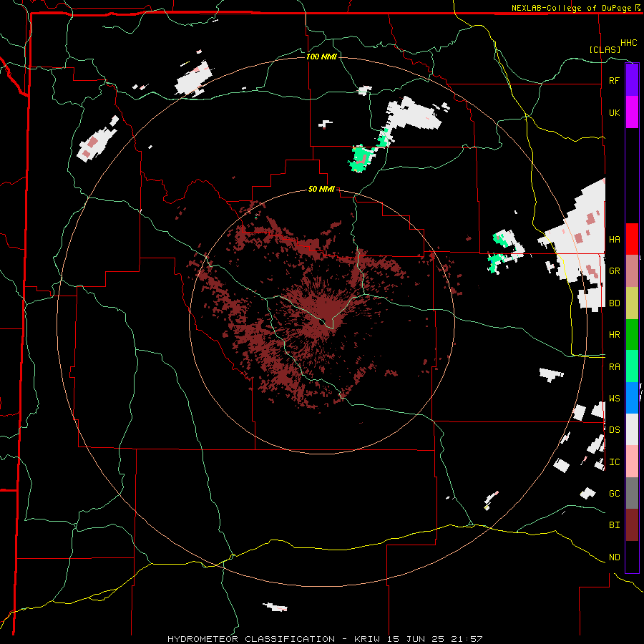The image size is (644, 644).
Task: Click the 50 NMI range ring label
Action: [321, 189]
